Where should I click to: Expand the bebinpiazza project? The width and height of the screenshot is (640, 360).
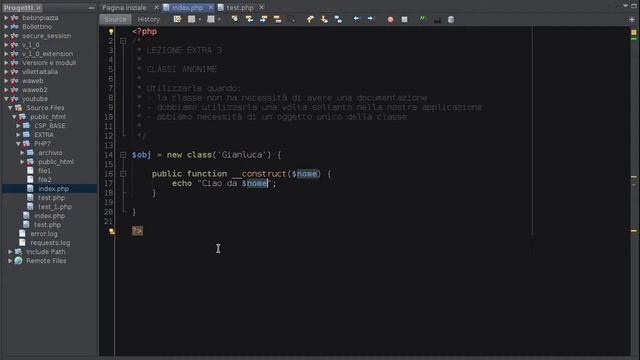6,18
